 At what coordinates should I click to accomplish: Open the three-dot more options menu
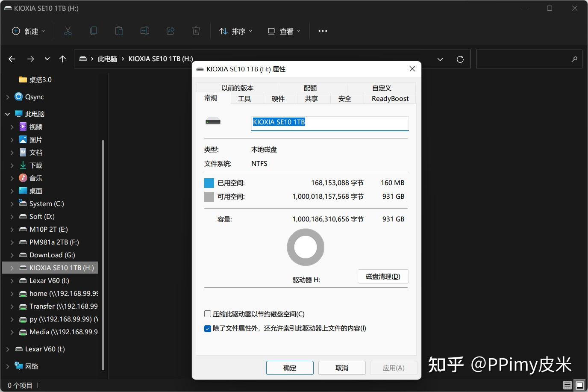coord(323,31)
